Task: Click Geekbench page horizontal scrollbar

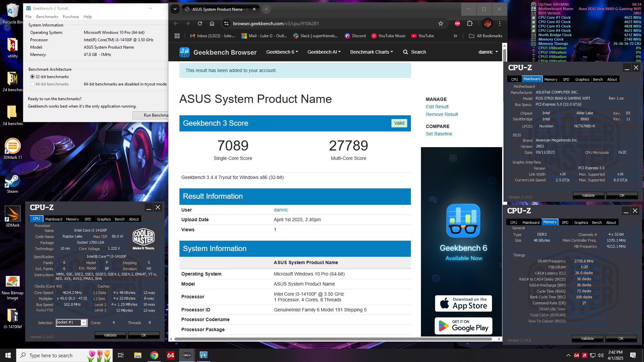Action: click(x=333, y=339)
